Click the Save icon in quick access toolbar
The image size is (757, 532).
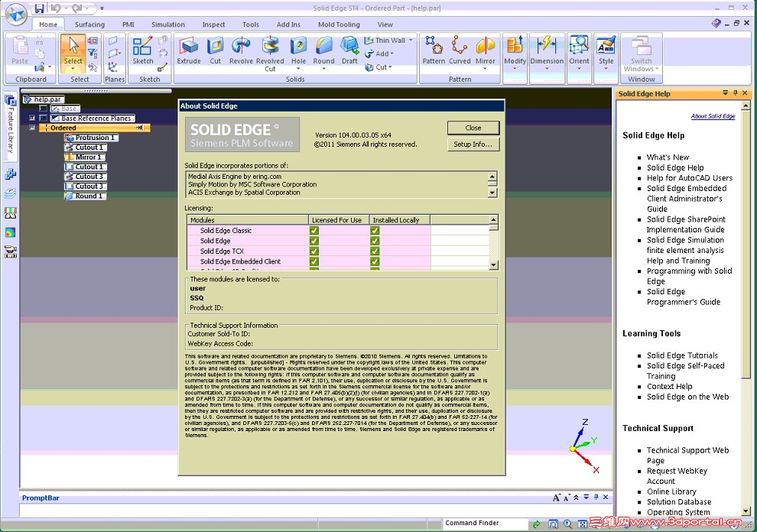40,8
